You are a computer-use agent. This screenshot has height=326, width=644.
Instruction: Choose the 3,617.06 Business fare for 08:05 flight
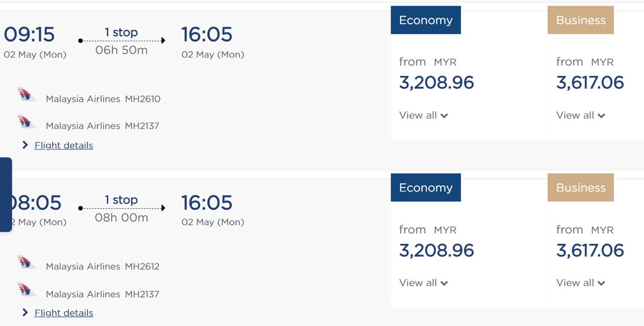590,250
